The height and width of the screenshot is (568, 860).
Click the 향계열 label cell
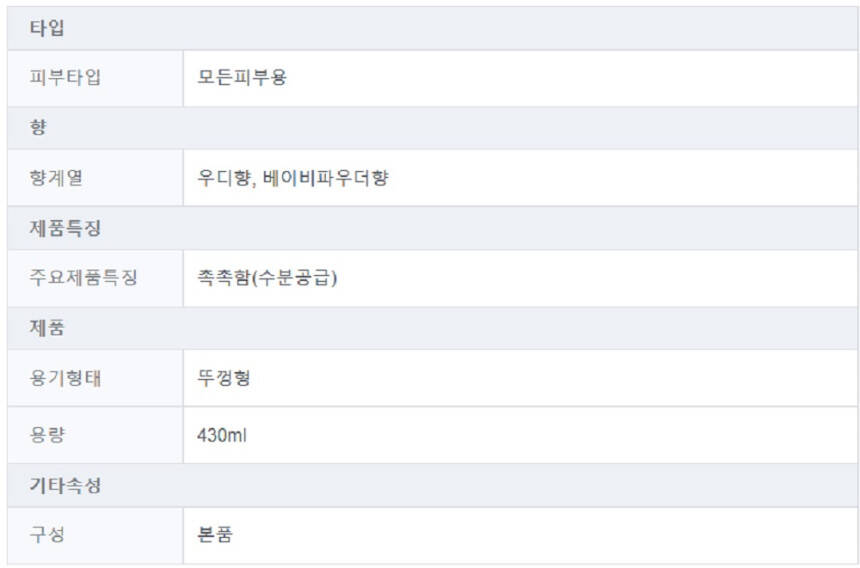pyautogui.click(x=57, y=178)
